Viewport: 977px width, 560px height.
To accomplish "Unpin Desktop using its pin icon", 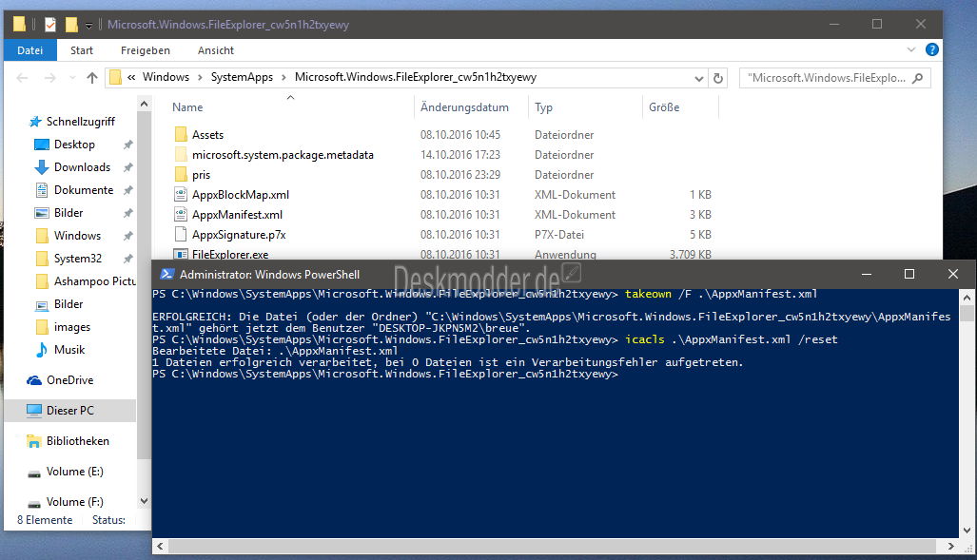I will pos(127,145).
